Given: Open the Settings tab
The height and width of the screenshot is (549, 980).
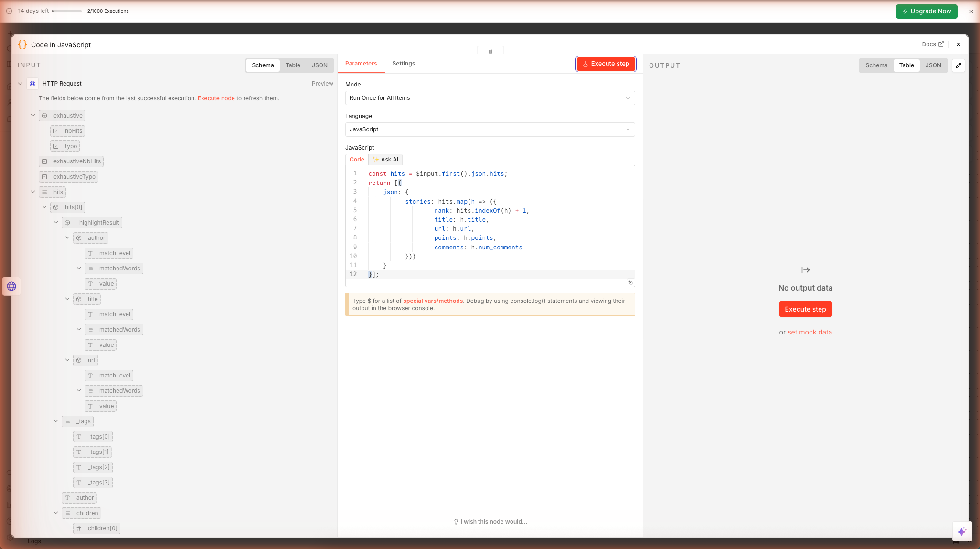Looking at the screenshot, I should click(x=403, y=64).
